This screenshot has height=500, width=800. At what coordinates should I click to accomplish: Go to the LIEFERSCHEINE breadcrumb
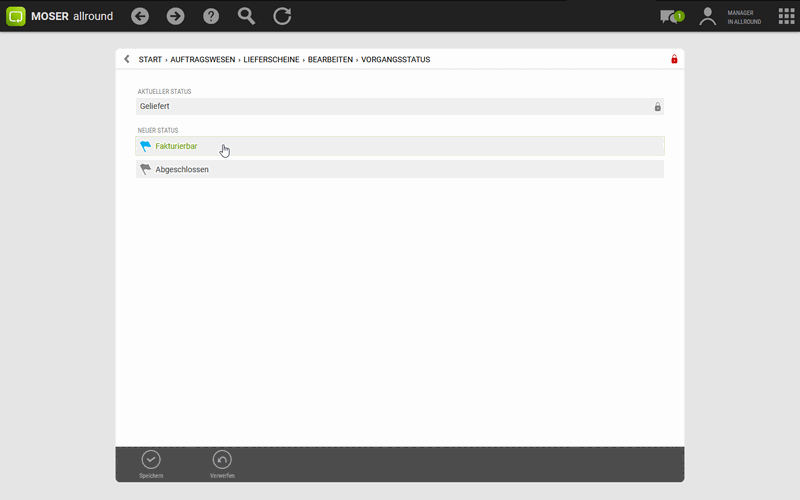(x=271, y=60)
